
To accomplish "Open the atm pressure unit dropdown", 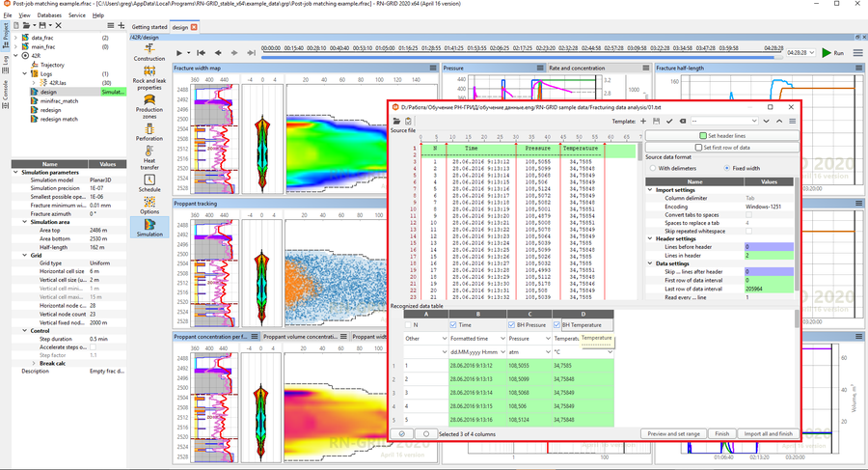I will [547, 351].
